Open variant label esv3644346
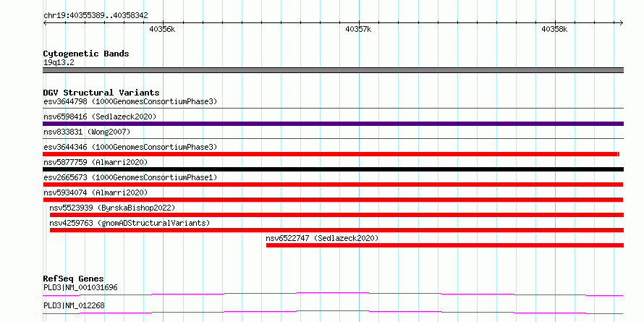This screenshot has height=322, width=644. (130, 147)
